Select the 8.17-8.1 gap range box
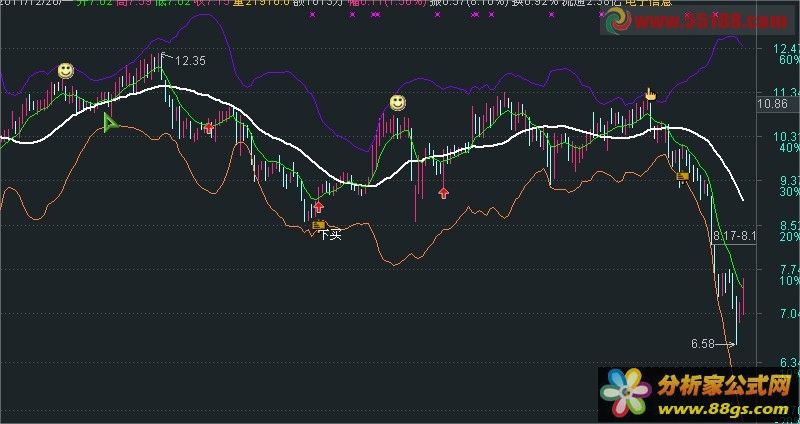800x424 pixels. (734, 237)
